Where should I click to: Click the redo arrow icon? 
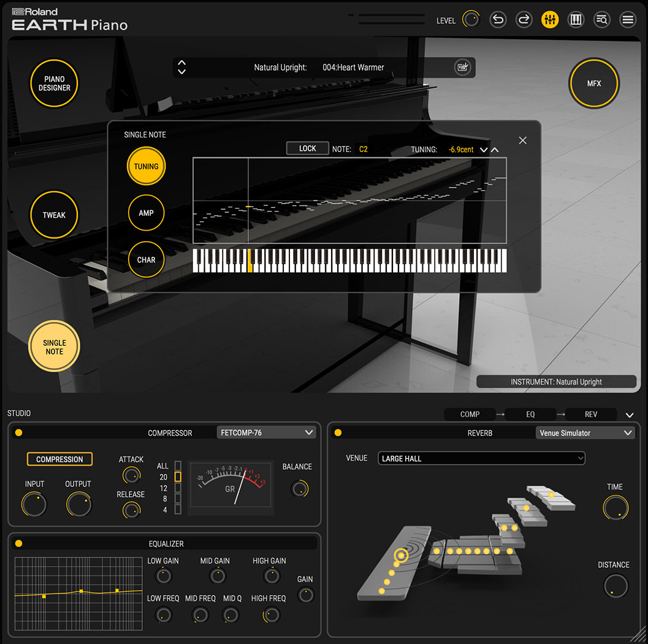pyautogui.click(x=524, y=20)
